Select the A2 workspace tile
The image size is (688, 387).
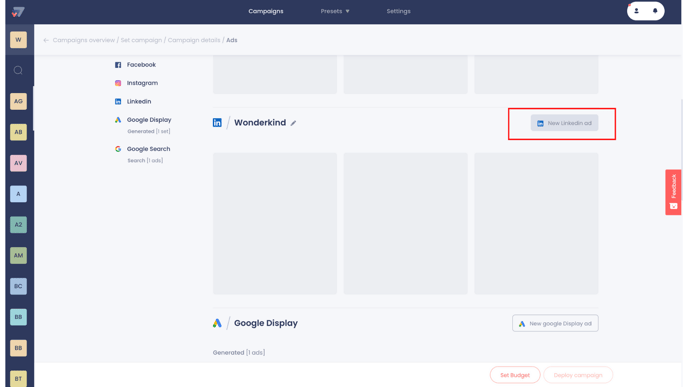click(x=18, y=225)
